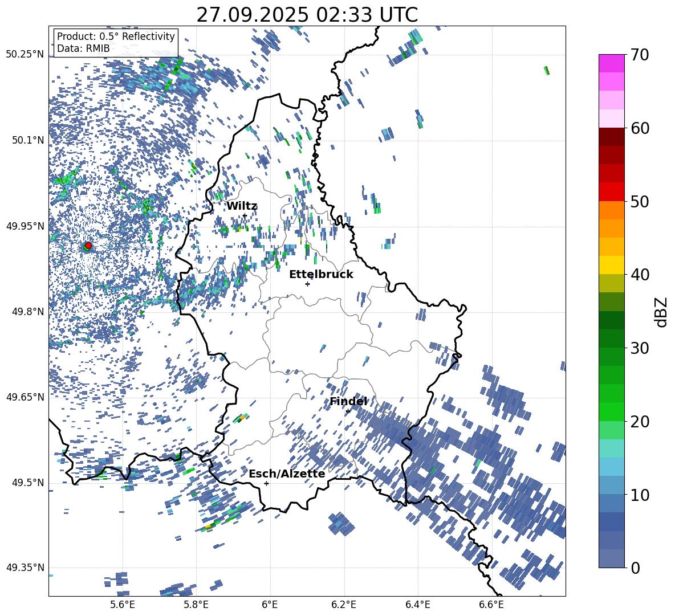
Task: Select the Ettelbruck city label
Action: [321, 275]
